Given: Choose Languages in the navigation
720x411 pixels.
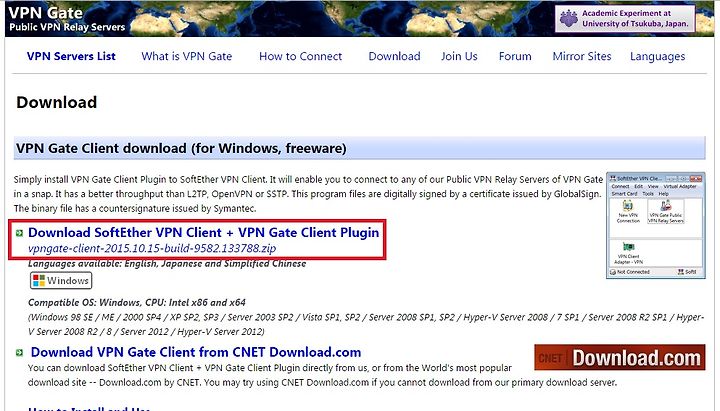Looking at the screenshot, I should pos(657,57).
